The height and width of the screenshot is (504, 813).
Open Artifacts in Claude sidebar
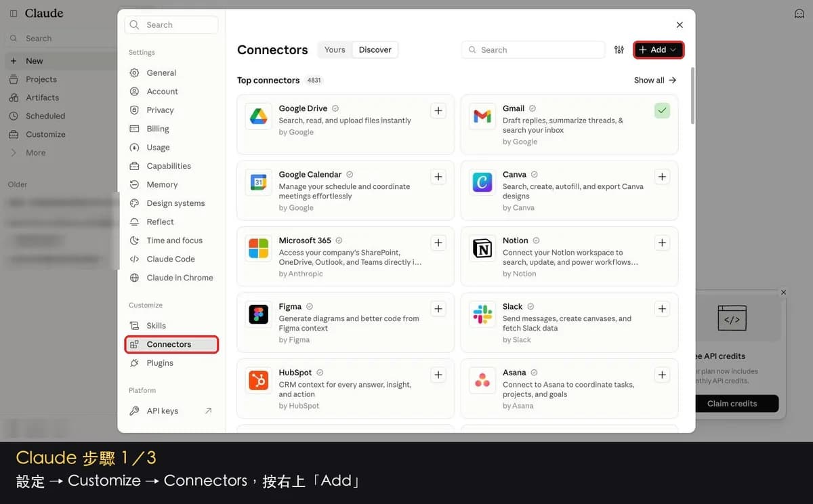pos(60,98)
